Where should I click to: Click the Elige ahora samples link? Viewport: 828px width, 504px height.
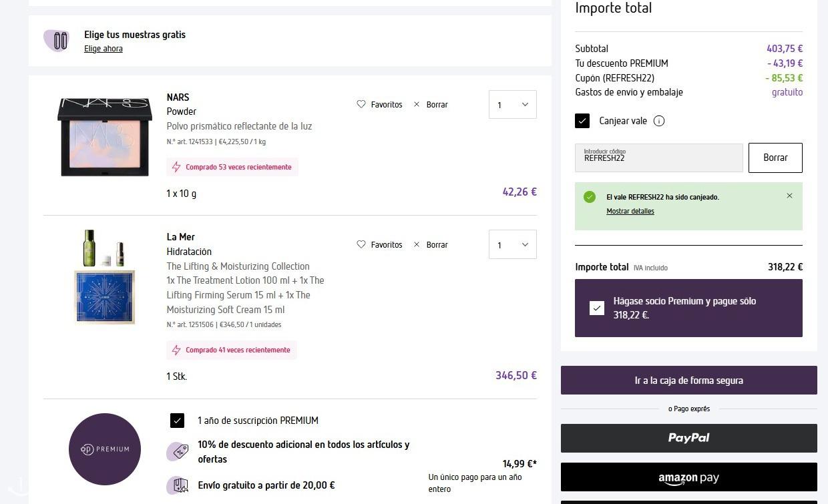[x=103, y=49]
